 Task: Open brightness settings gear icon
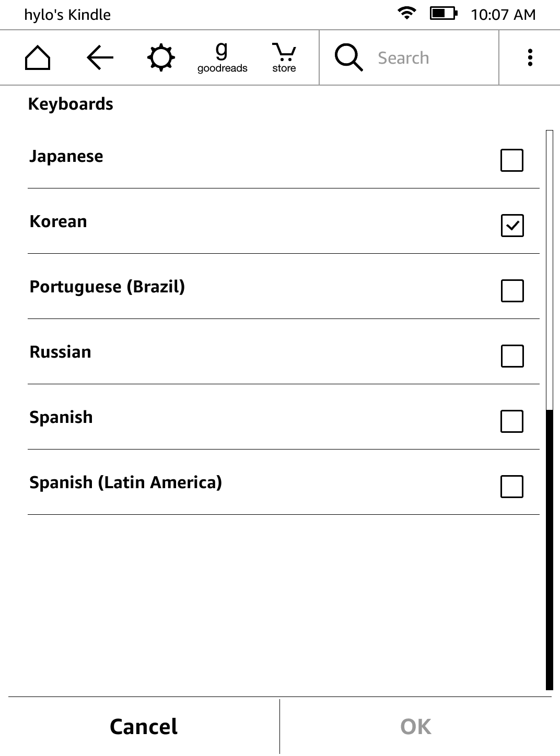click(x=160, y=57)
